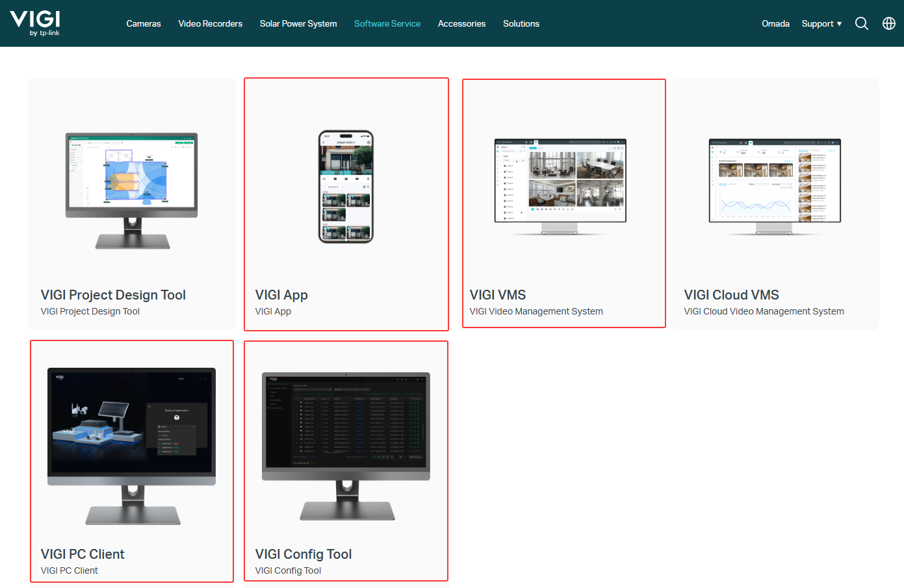Click the 'VIGI Video Management System' subtitle

[x=536, y=311]
